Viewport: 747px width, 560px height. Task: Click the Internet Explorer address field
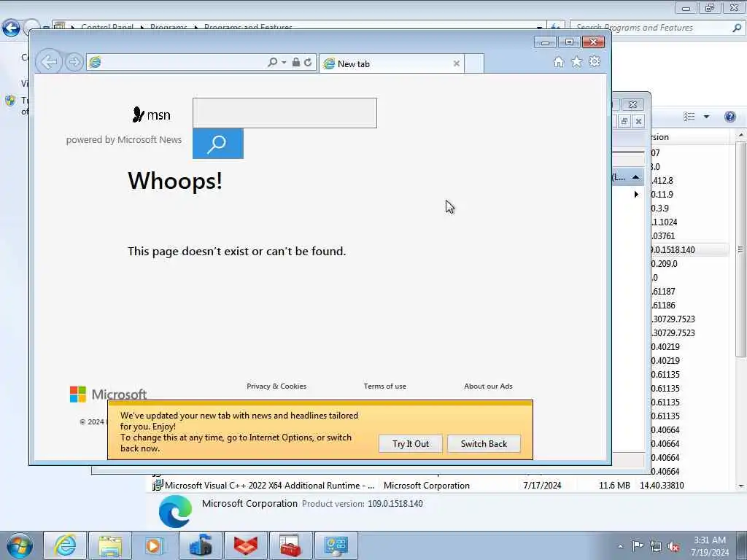pyautogui.click(x=183, y=63)
